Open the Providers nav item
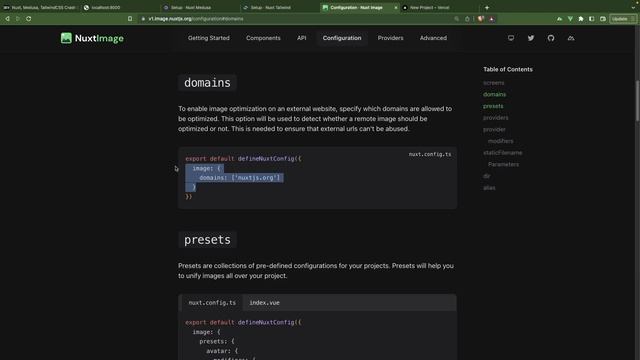The image size is (640, 360). 390,38
